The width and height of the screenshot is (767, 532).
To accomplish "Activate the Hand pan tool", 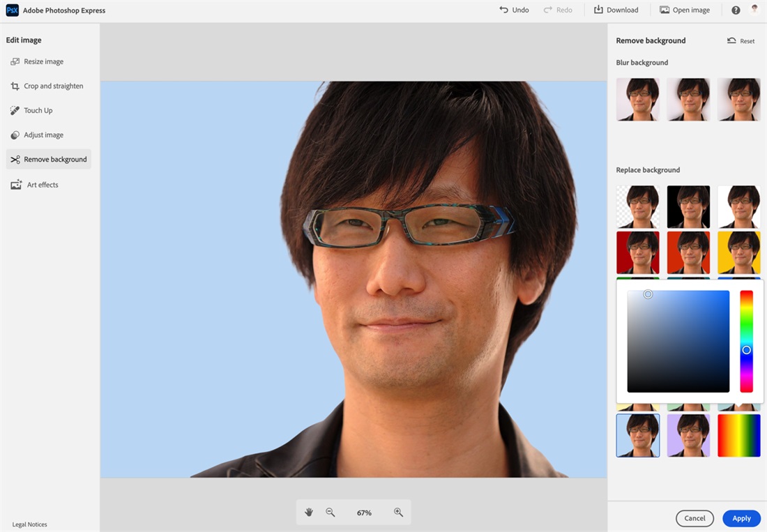I will click(309, 512).
